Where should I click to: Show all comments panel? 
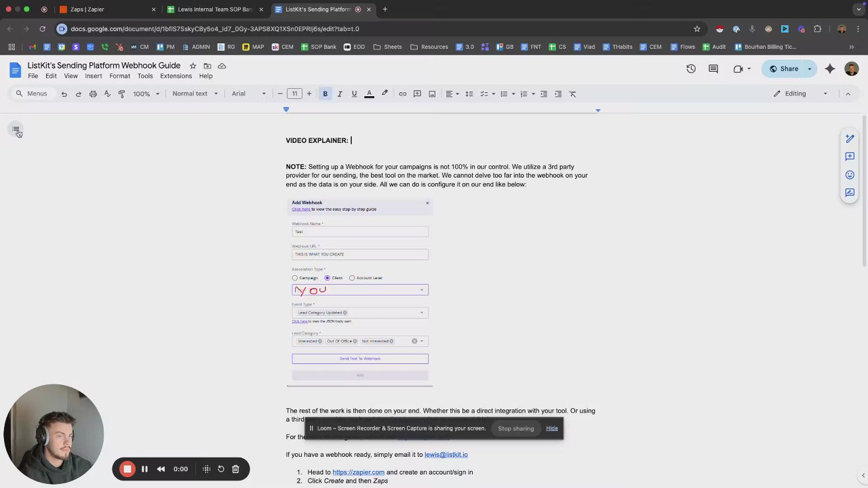[x=713, y=68]
